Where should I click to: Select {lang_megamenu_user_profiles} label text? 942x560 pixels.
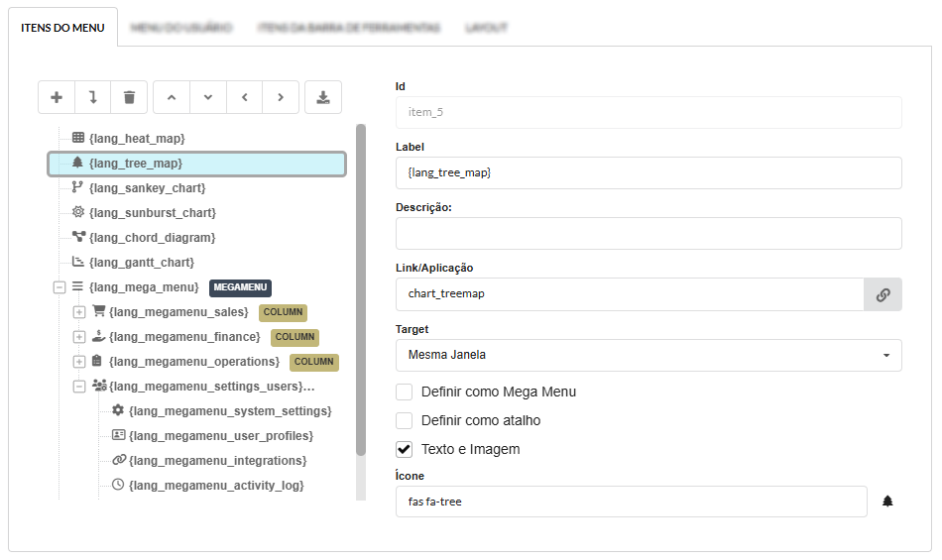221,436
